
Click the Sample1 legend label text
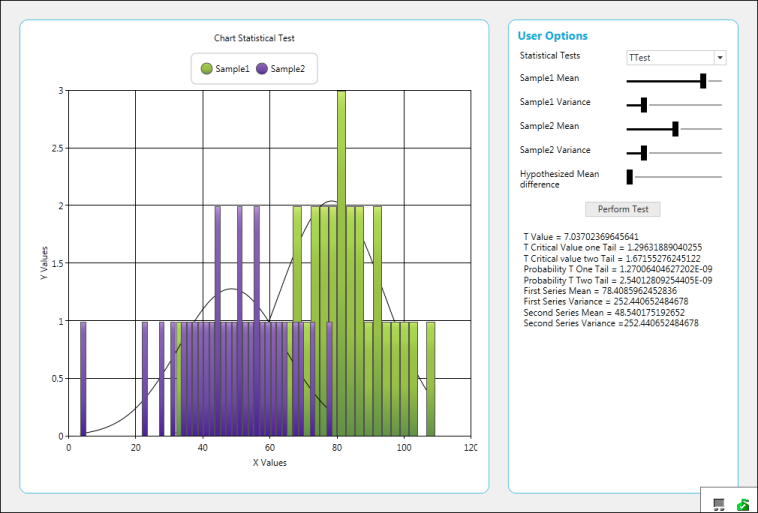[232, 68]
